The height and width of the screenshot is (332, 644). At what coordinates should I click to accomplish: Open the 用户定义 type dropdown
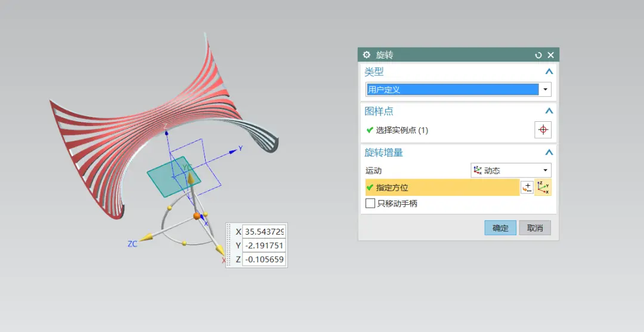point(546,90)
